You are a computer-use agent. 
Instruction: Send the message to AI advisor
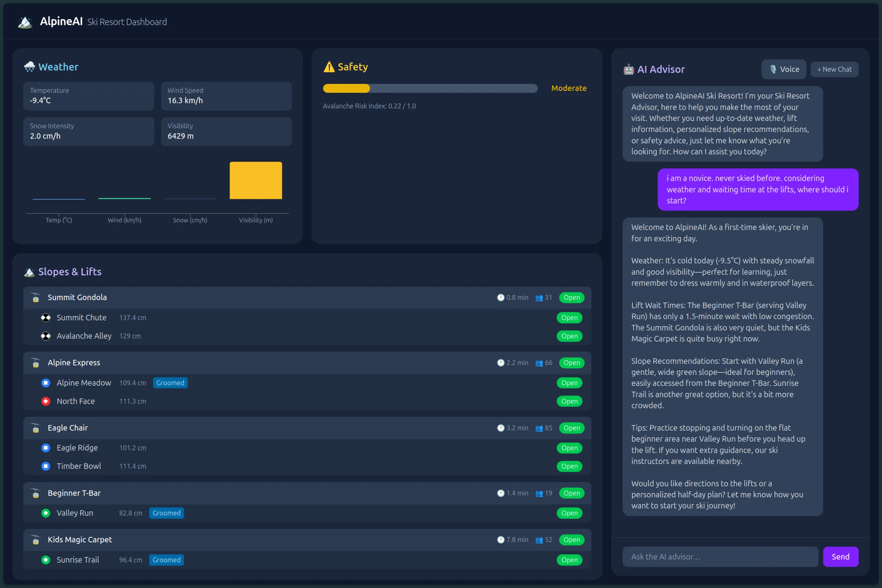pos(840,557)
